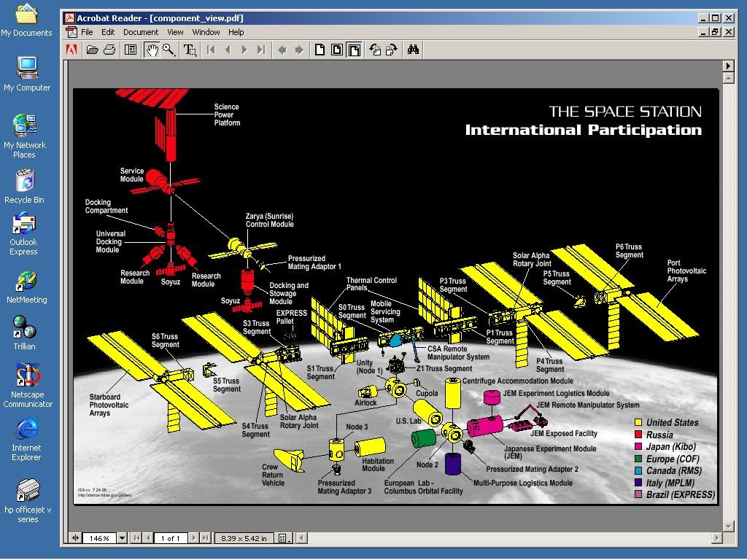Image resolution: width=747 pixels, height=560 pixels.
Task: Open the Edit menu
Action: point(108,32)
